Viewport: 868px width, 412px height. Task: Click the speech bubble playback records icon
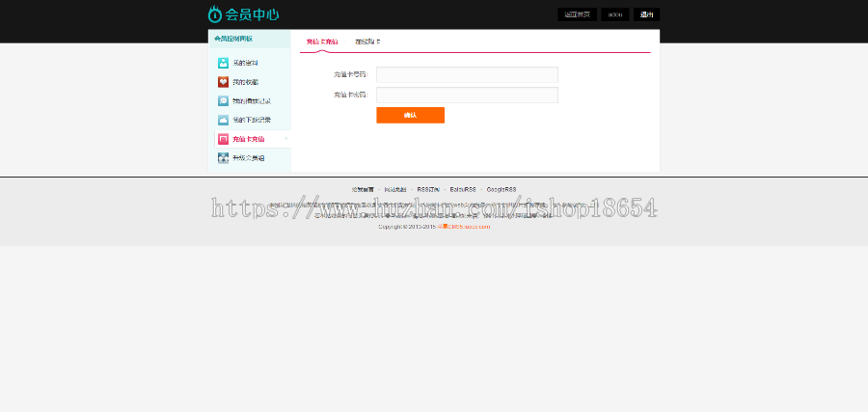point(223,100)
